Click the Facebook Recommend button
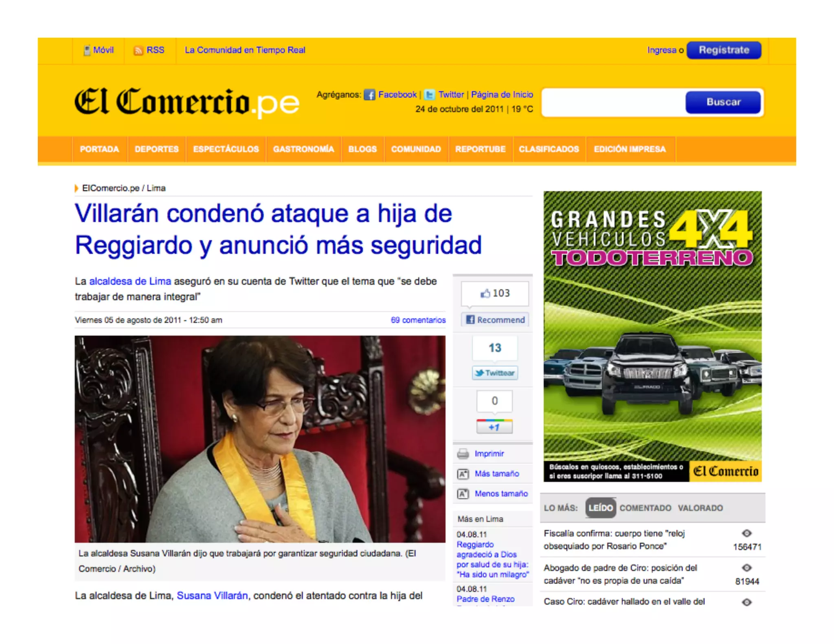The image size is (834, 644). pyautogui.click(x=495, y=320)
